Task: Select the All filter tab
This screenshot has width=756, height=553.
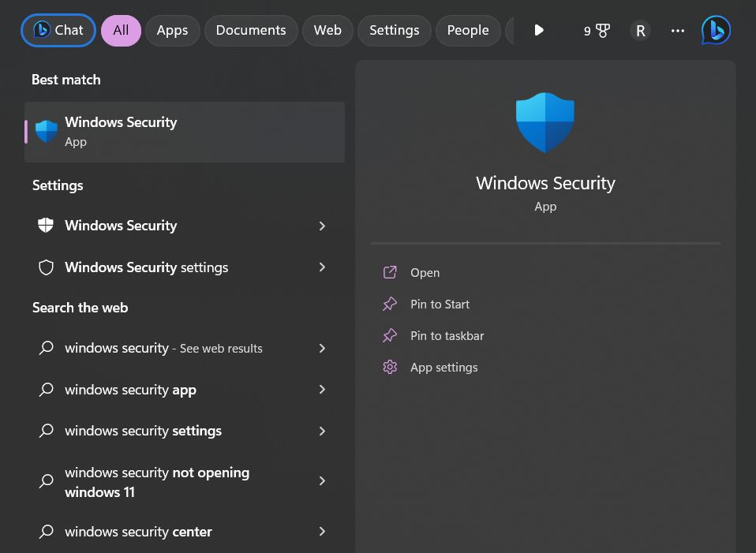Action: click(121, 31)
